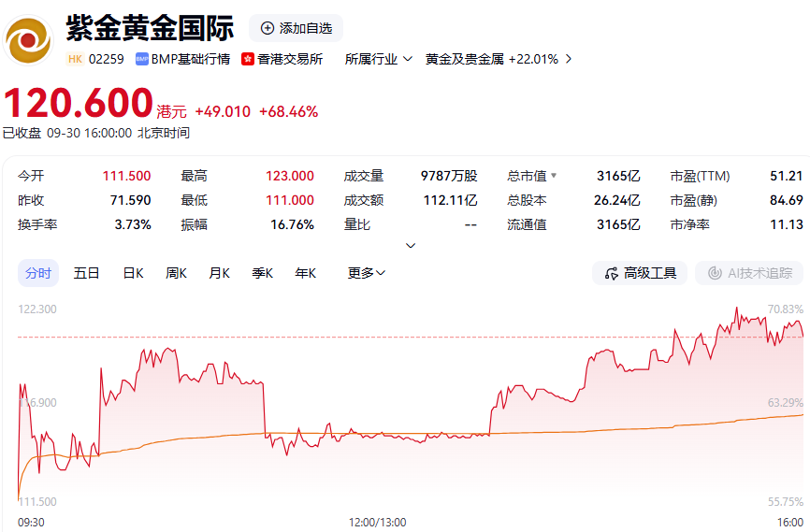Click the BMP基础行情 quote icon
810x532 pixels.
click(x=142, y=59)
